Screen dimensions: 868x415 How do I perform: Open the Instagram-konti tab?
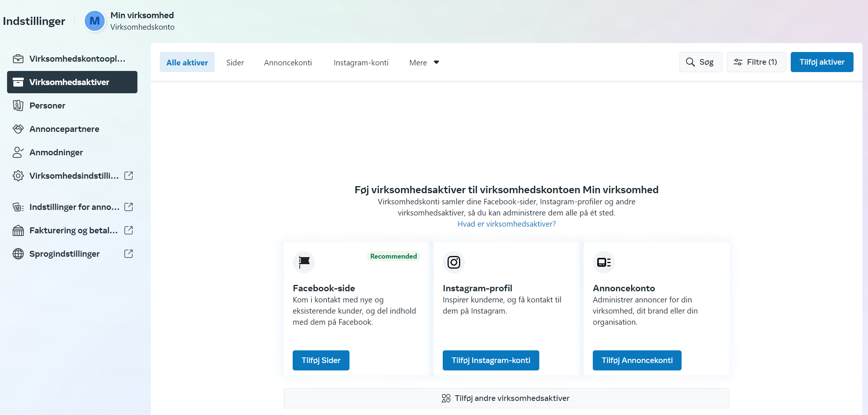coord(361,62)
